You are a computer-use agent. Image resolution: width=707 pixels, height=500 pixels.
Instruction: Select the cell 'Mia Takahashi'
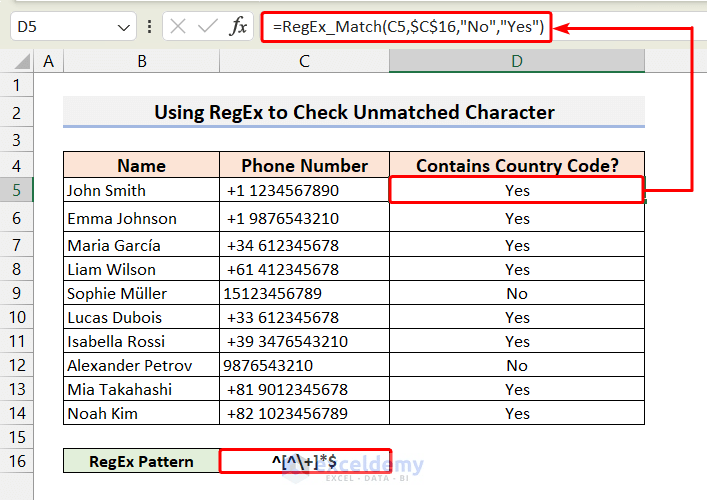(142, 389)
